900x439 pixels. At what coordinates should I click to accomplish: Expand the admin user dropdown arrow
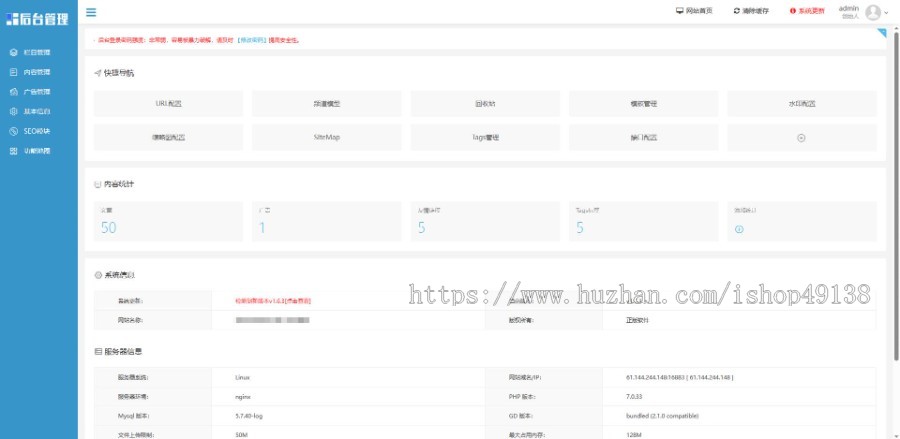[x=886, y=12]
